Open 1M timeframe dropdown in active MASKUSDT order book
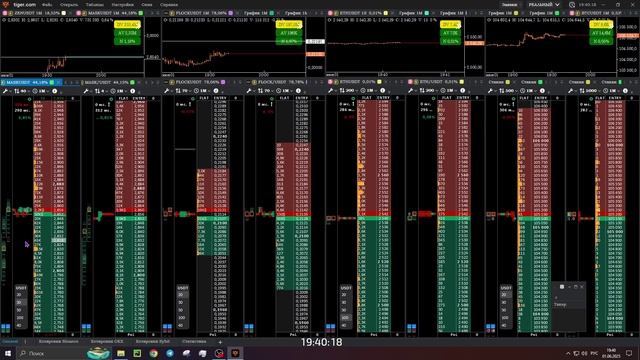Image resolution: width=640 pixels, height=360 pixels. point(40,91)
